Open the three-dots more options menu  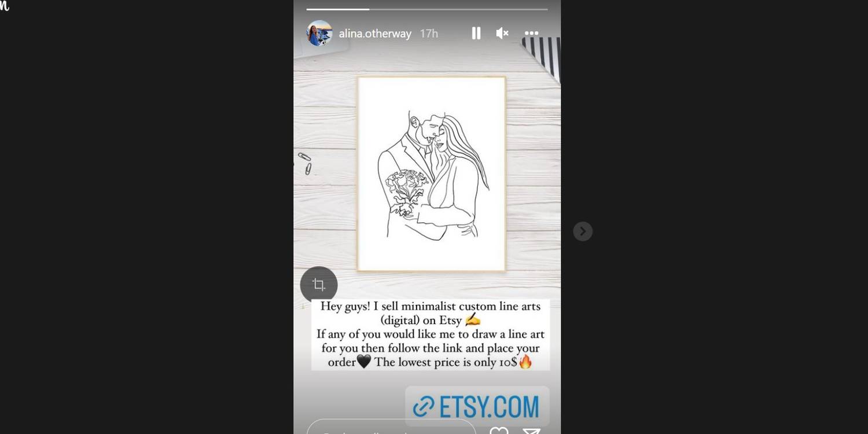tap(531, 34)
